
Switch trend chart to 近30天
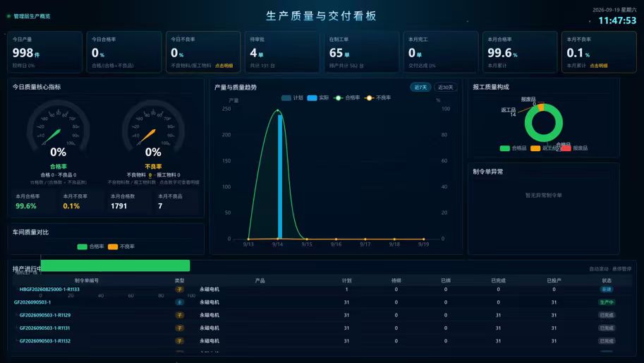(445, 87)
